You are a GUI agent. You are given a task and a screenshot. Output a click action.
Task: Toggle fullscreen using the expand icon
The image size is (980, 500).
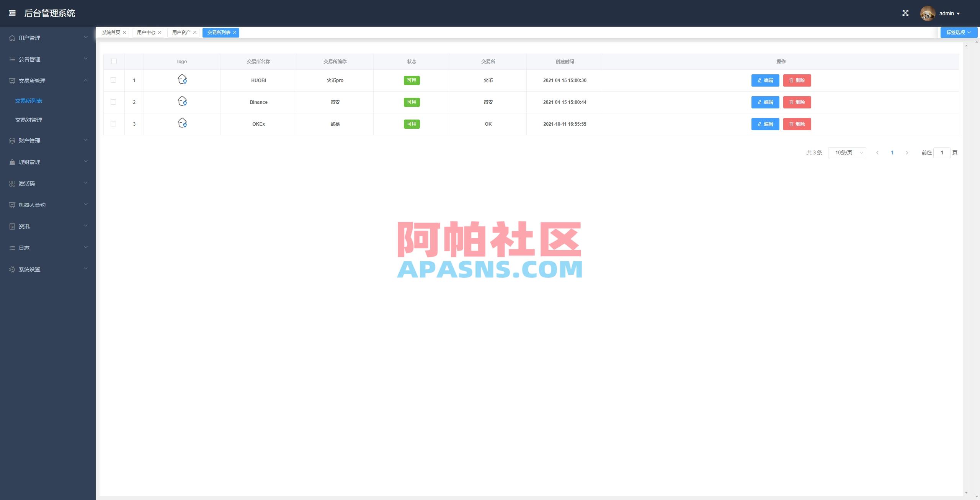click(x=906, y=13)
